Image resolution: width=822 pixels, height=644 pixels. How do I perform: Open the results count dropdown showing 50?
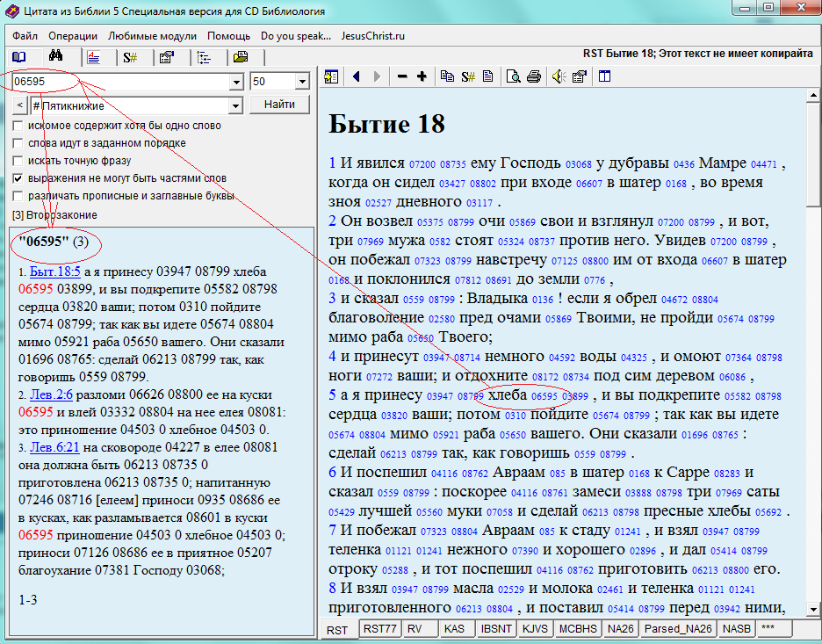point(302,82)
